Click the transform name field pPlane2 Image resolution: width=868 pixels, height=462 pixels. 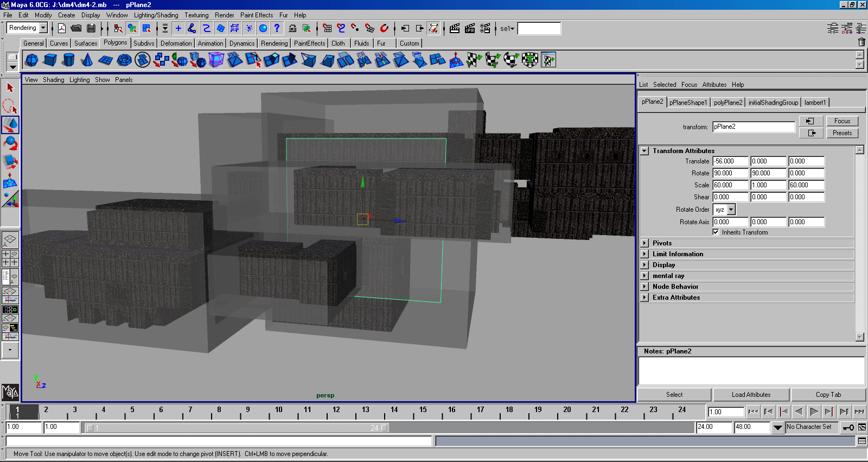[x=754, y=126]
